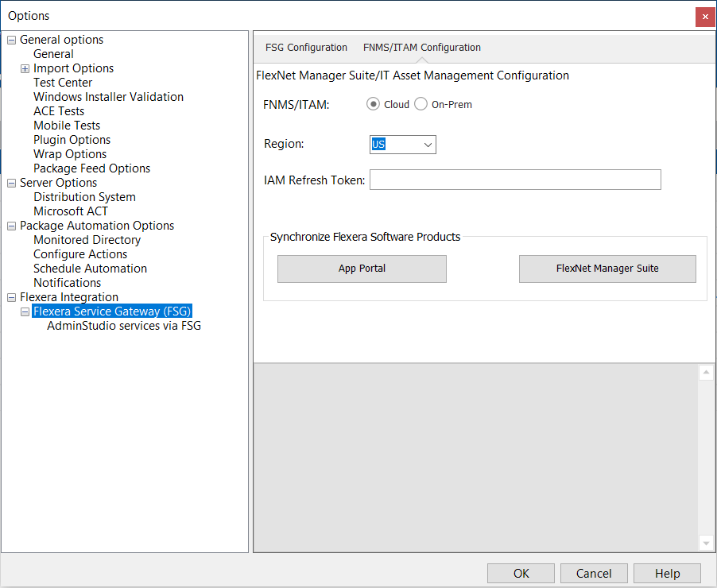717x588 pixels.
Task: Collapse the Flexera Integration node
Action: click(12, 297)
